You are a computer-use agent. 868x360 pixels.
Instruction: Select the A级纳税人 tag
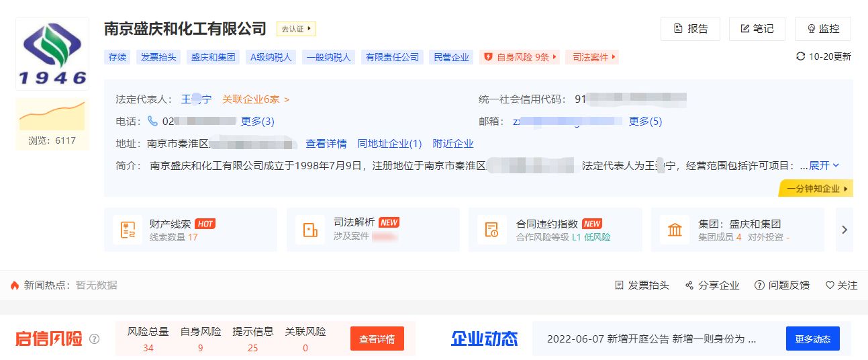(271, 57)
